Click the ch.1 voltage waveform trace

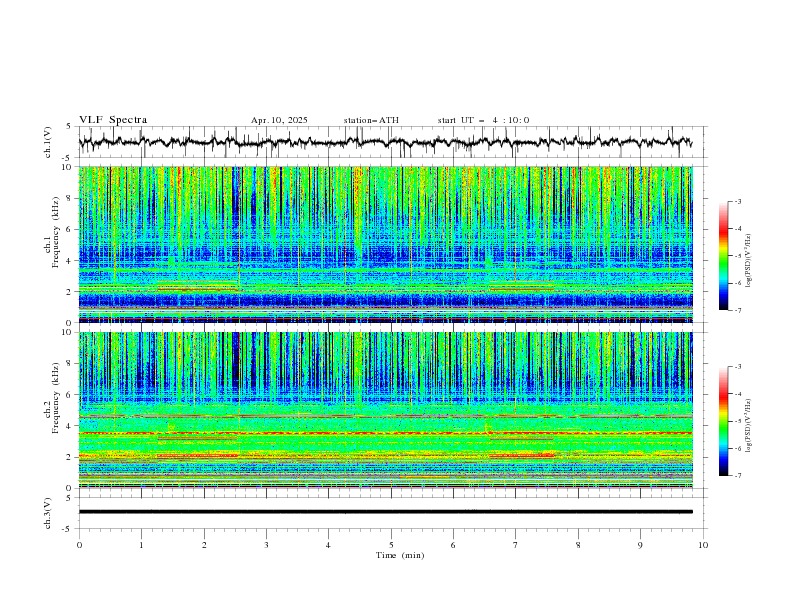click(385, 142)
